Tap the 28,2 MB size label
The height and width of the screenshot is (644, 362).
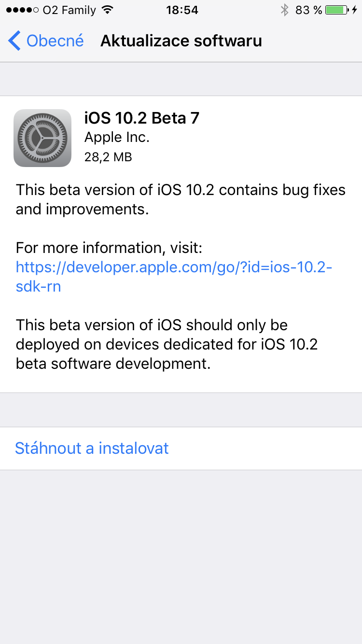[x=108, y=157]
